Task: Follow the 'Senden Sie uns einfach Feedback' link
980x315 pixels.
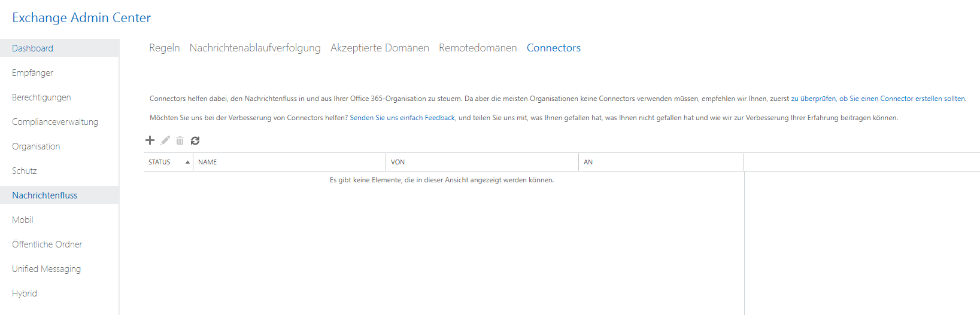Action: pyautogui.click(x=402, y=118)
